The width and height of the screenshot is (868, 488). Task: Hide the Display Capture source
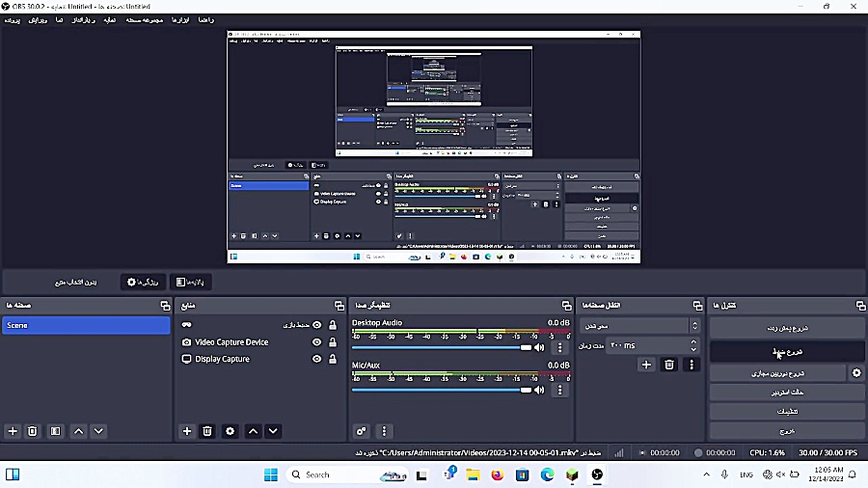tap(316, 359)
